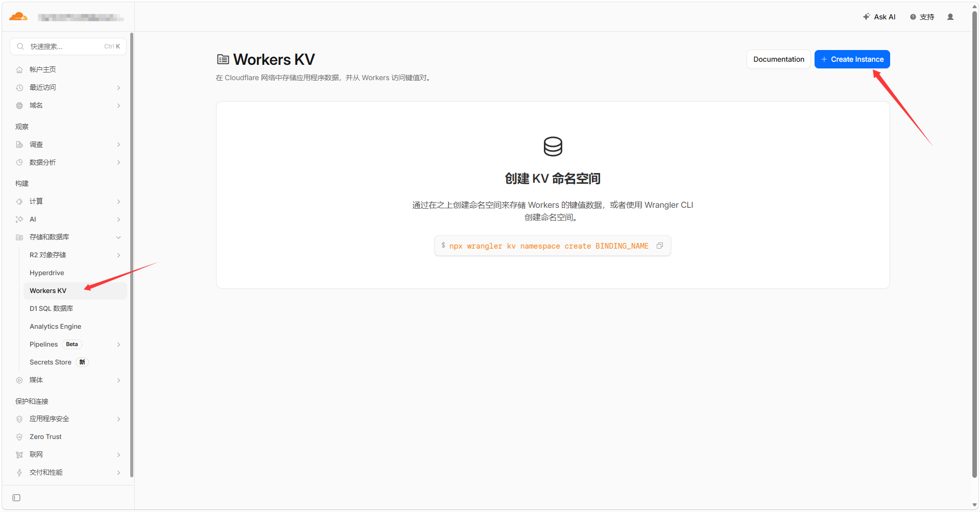Collapse the 存储和数据库 chevron
The height and width of the screenshot is (512, 980).
click(x=118, y=237)
